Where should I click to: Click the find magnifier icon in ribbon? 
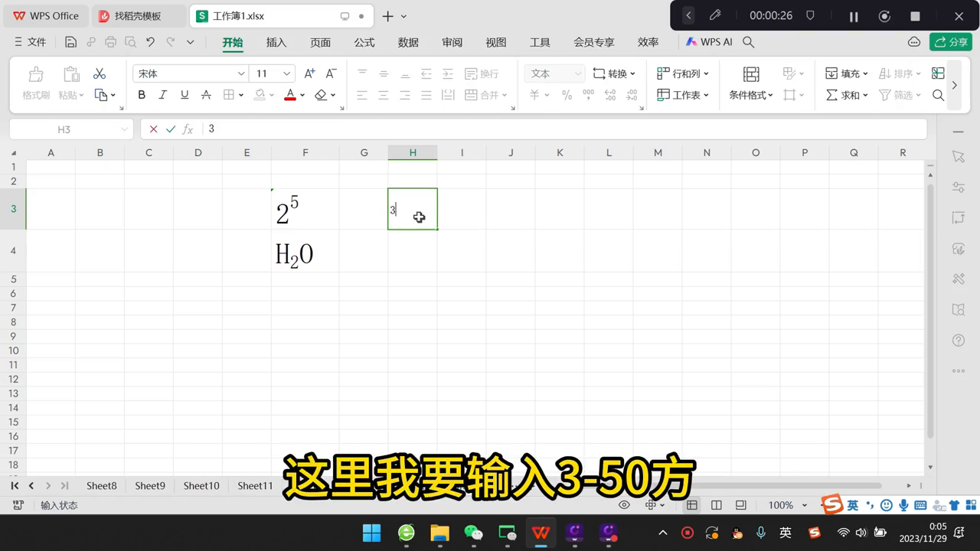[938, 95]
